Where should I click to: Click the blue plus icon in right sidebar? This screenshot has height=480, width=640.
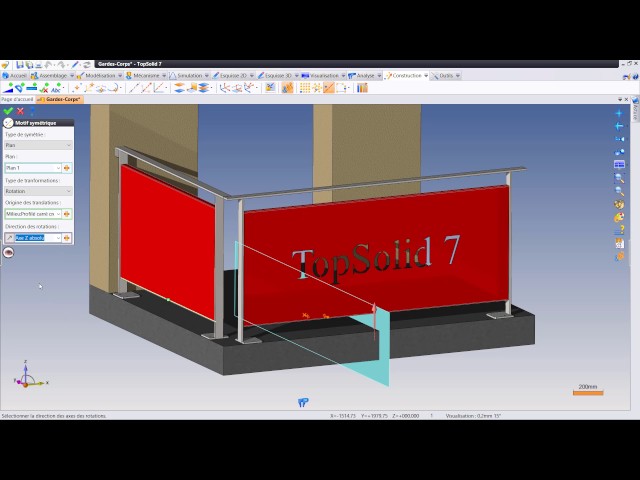click(619, 113)
